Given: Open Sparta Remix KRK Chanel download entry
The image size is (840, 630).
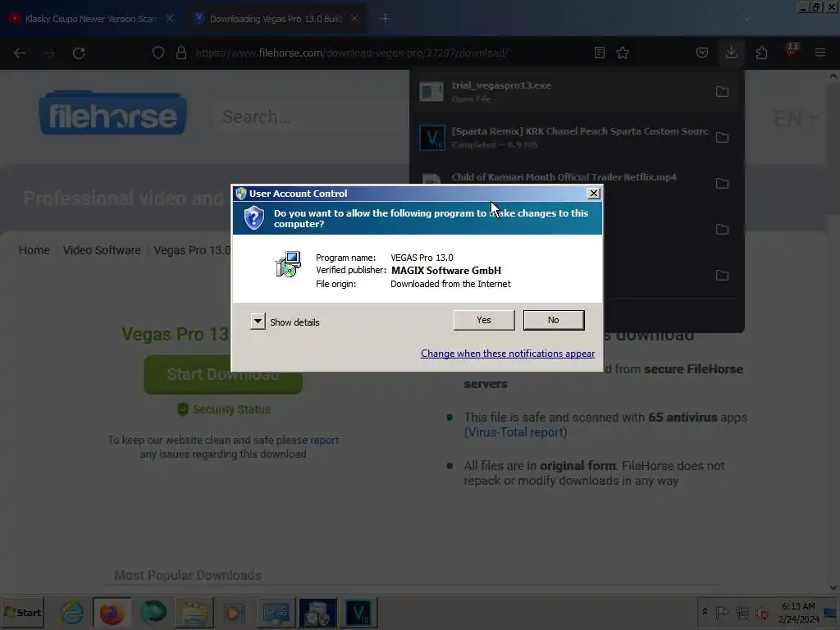Looking at the screenshot, I should tap(563, 138).
